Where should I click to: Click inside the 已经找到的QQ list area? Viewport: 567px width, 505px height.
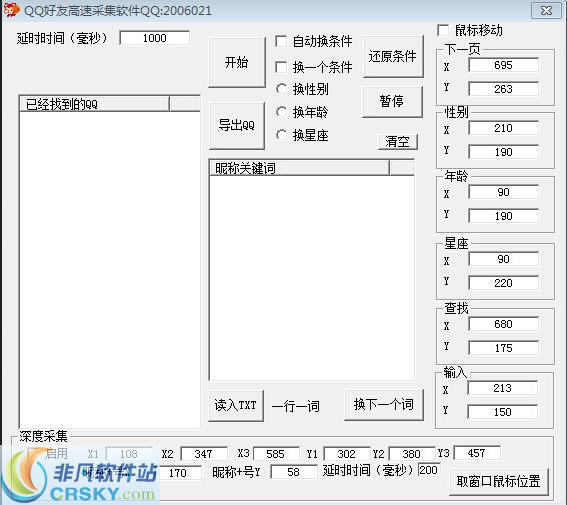click(110, 269)
